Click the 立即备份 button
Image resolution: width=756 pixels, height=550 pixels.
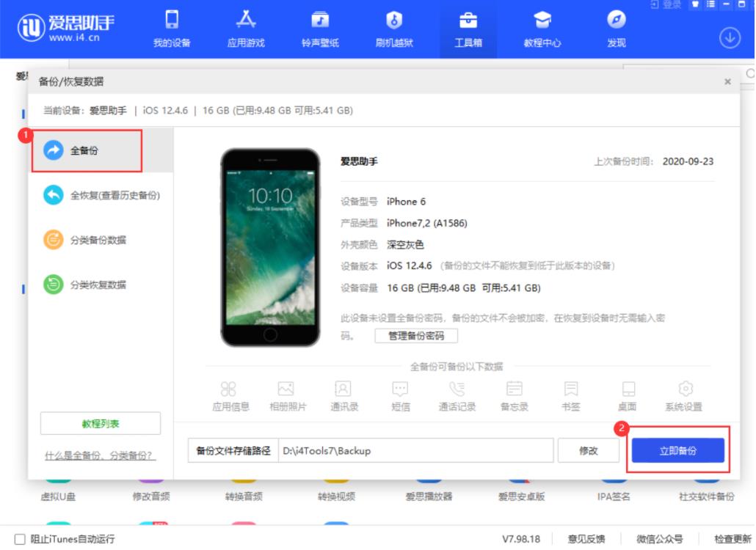[x=677, y=451]
